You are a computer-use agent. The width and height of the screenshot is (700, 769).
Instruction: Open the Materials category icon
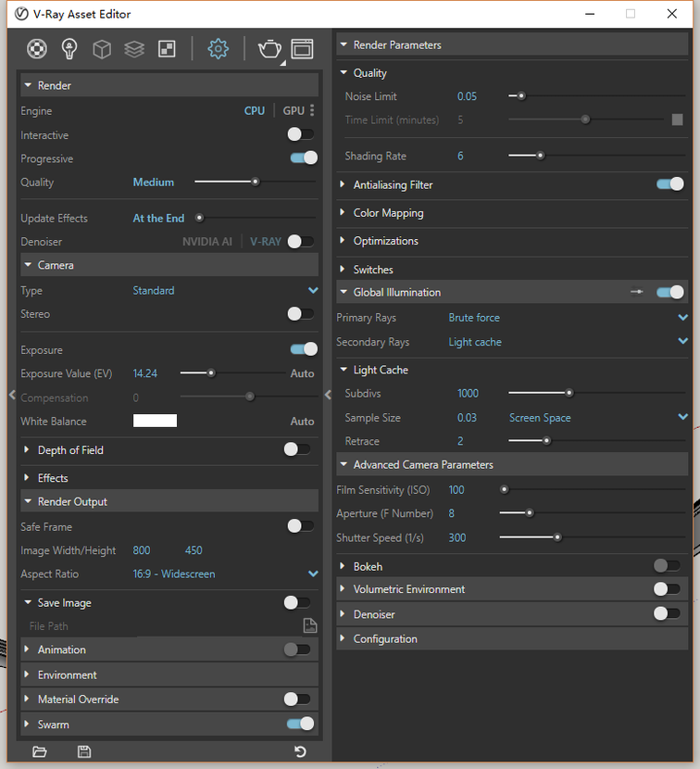[x=37, y=48]
